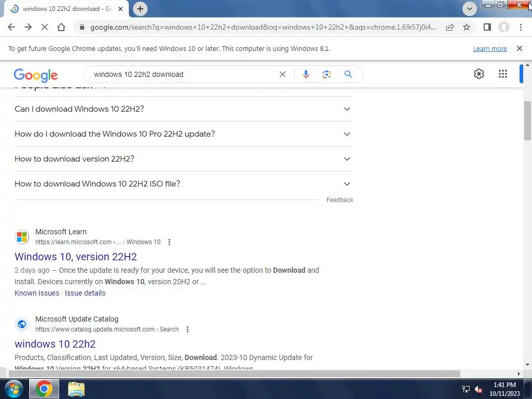Open the Issue details sublink

pos(85,293)
